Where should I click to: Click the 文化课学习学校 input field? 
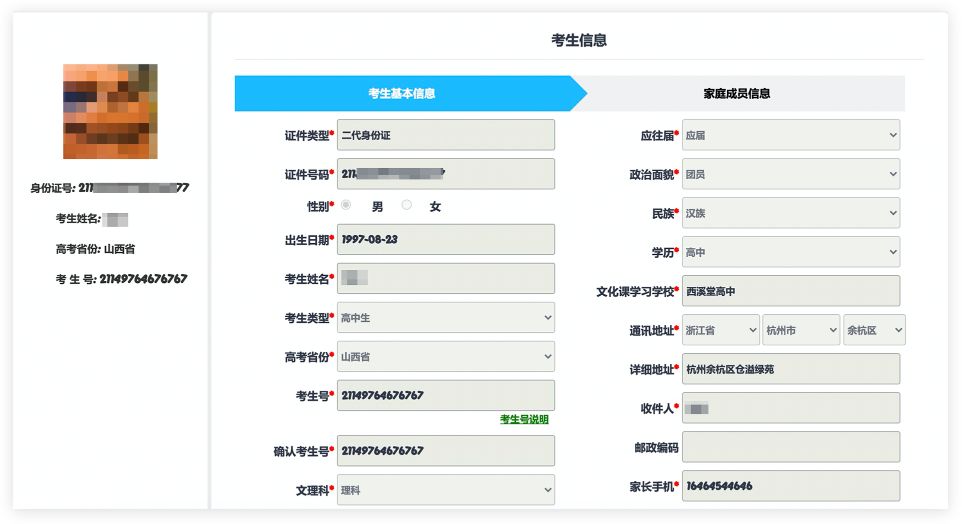790,291
